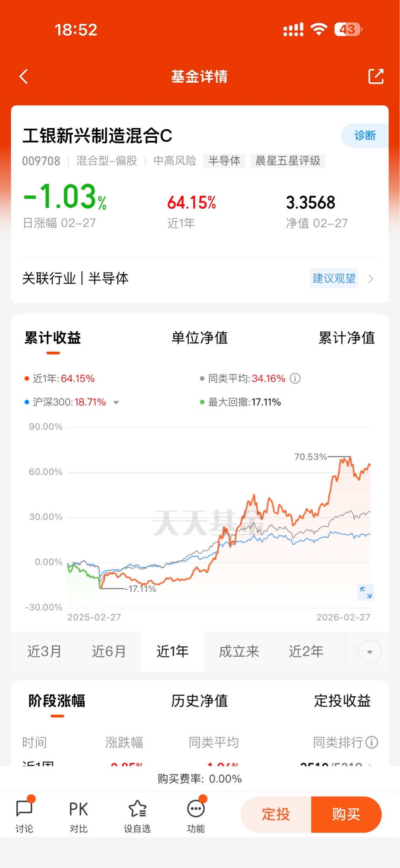Tap the share icon in header
The image size is (400, 868).
click(376, 76)
